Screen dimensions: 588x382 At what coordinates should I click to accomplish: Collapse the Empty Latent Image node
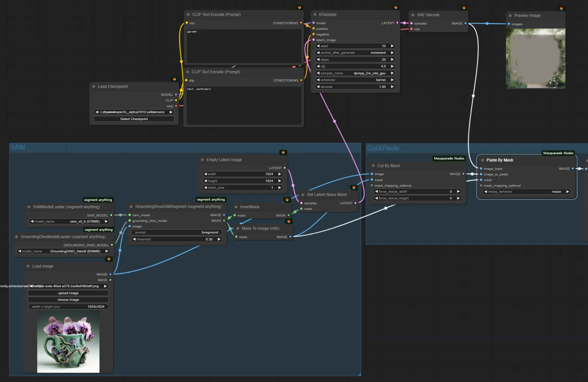pyautogui.click(x=202, y=160)
